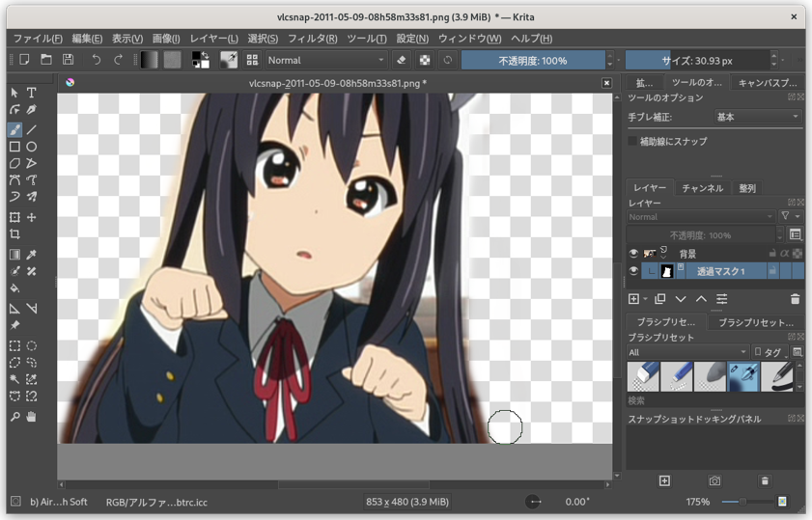
Task: Open layer thumbnail view options dropdown
Action: tap(796, 234)
